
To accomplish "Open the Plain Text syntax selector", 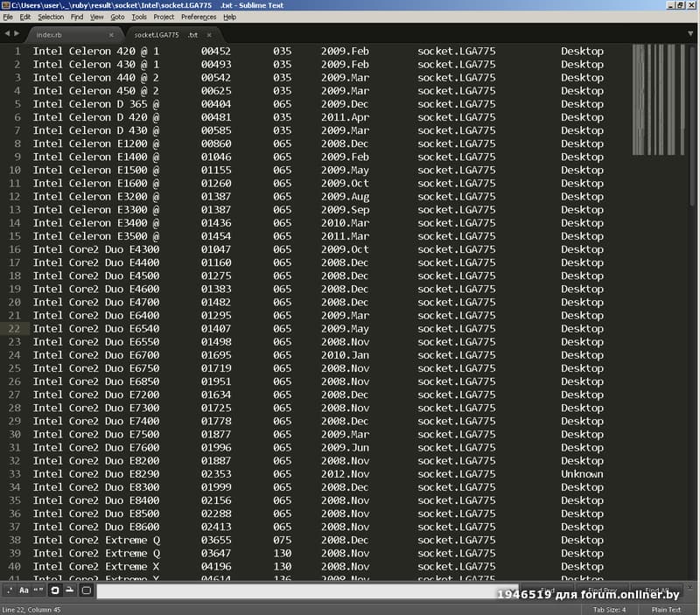I will [x=666, y=610].
